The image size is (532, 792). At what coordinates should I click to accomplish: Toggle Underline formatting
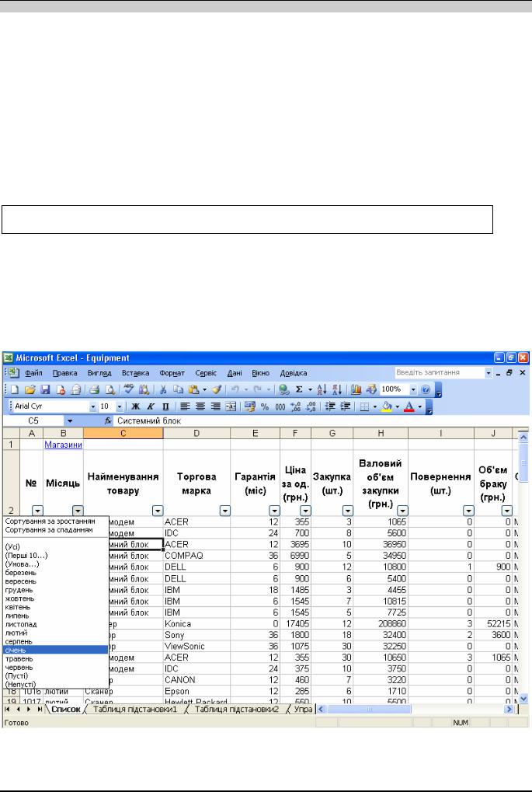pos(165,406)
